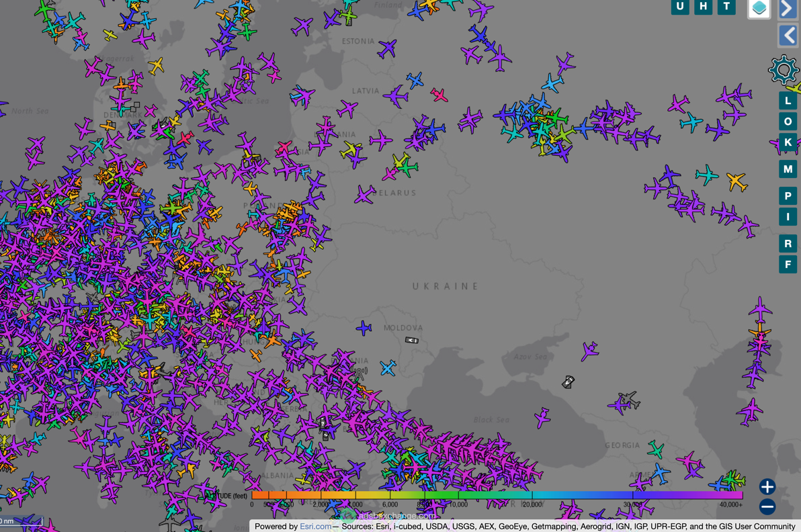Image resolution: width=801 pixels, height=532 pixels.
Task: Open the F filters button
Action: click(x=787, y=264)
